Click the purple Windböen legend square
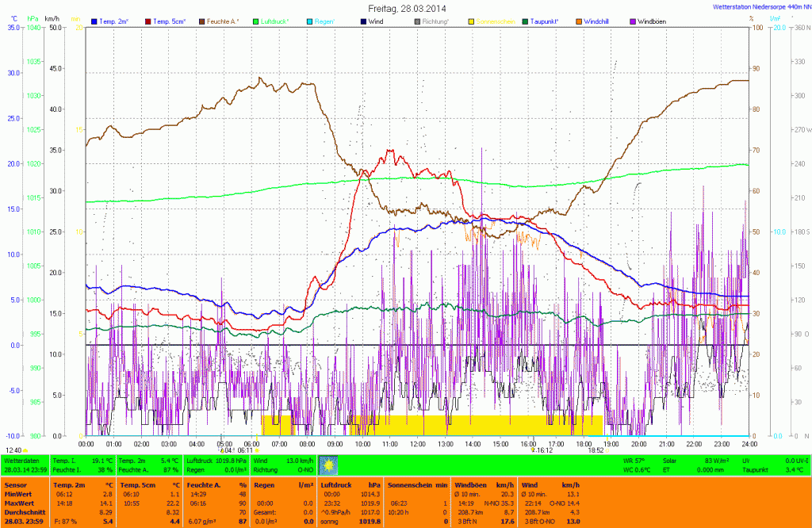This screenshot has height=528, width=812. pyautogui.click(x=633, y=21)
